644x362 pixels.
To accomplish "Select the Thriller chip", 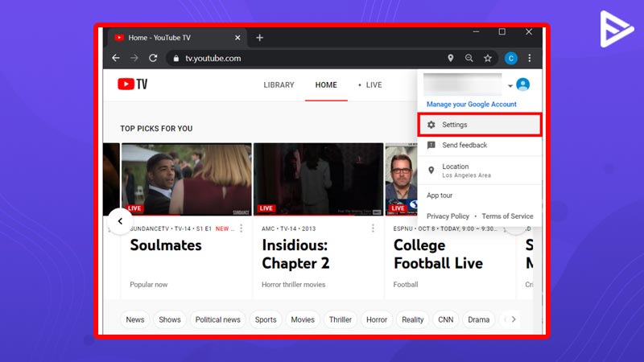I will [341, 319].
